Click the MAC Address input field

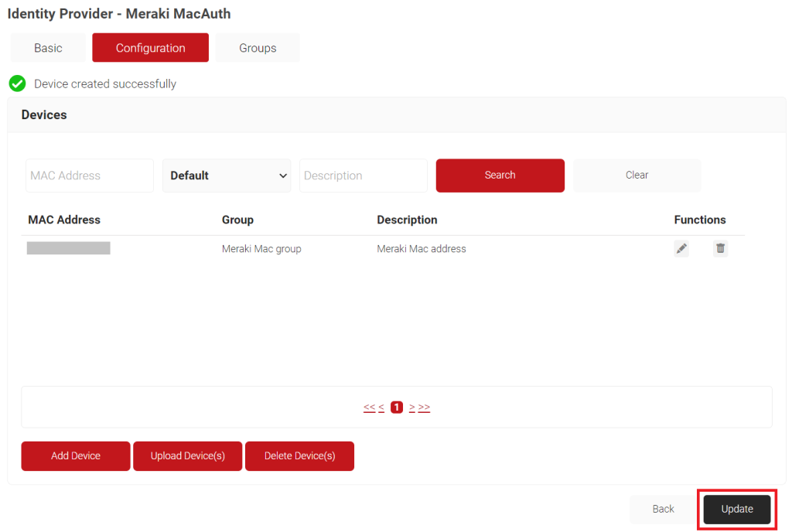click(89, 176)
